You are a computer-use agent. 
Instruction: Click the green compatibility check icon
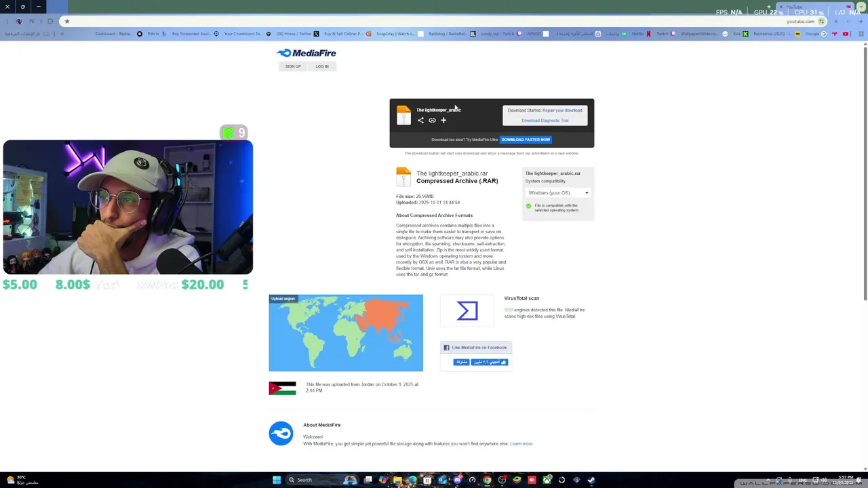coord(529,206)
